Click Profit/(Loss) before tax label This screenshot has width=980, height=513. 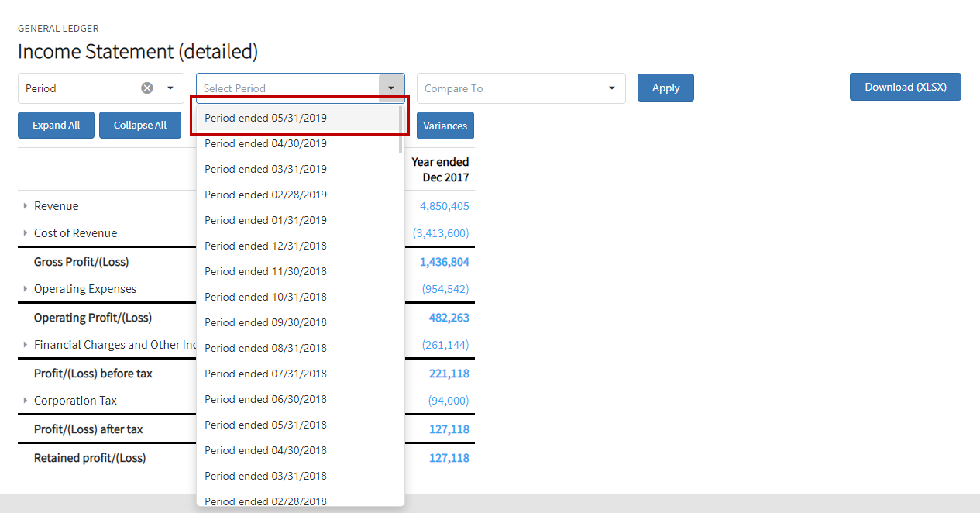(x=93, y=374)
